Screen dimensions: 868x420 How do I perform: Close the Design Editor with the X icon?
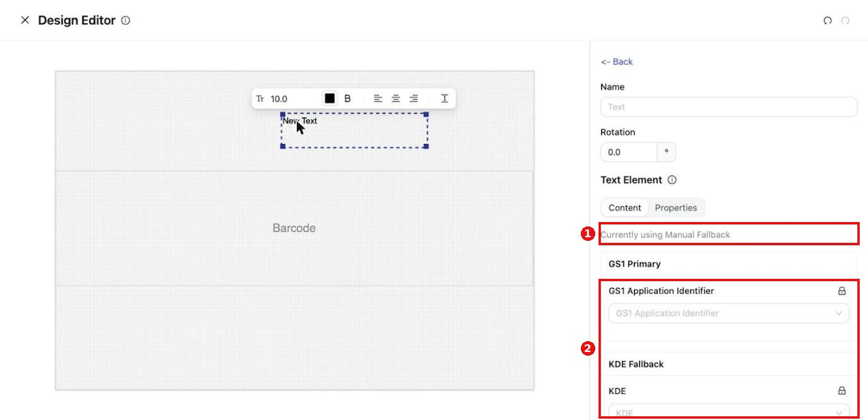pyautogui.click(x=25, y=20)
